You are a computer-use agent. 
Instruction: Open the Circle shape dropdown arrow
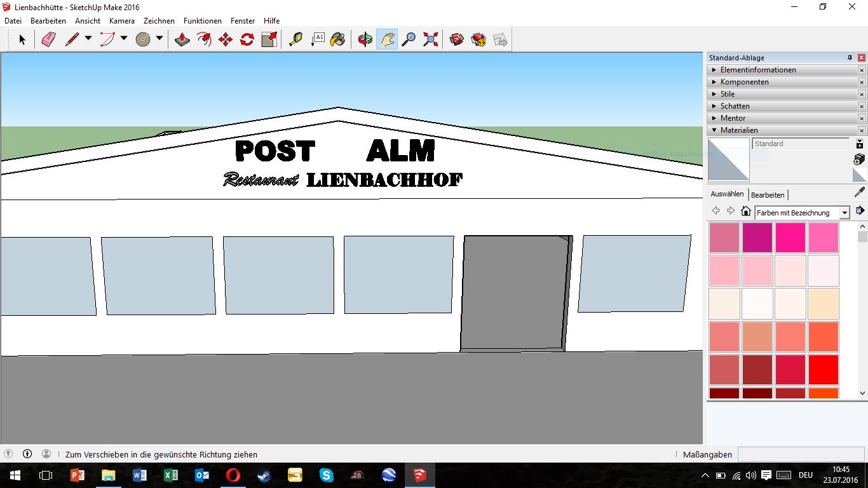point(159,39)
